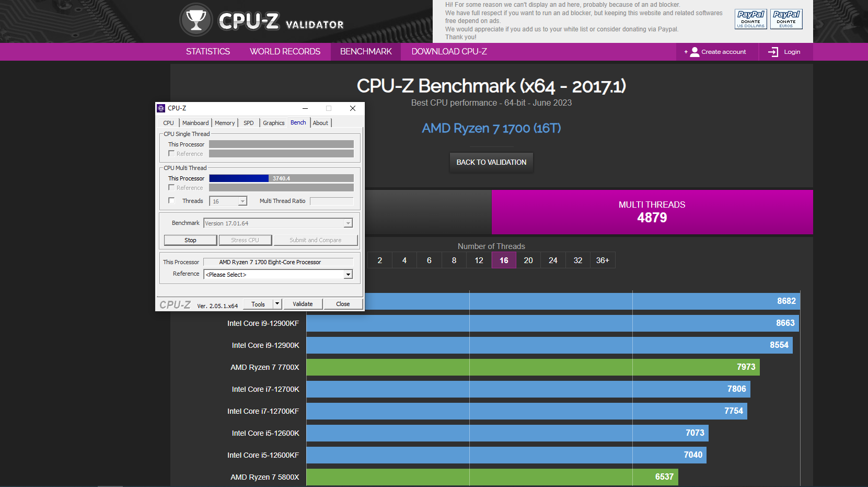This screenshot has height=487, width=868.
Task: Select 2 threads filter
Action: click(380, 260)
